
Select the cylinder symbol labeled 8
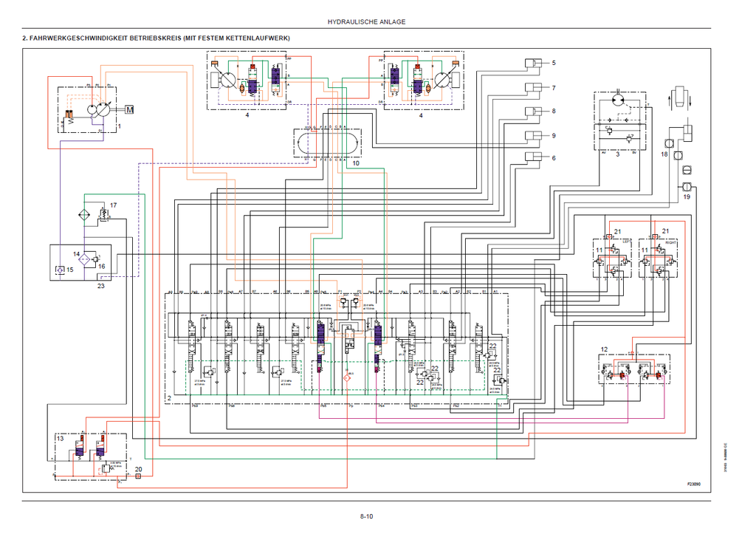533,112
